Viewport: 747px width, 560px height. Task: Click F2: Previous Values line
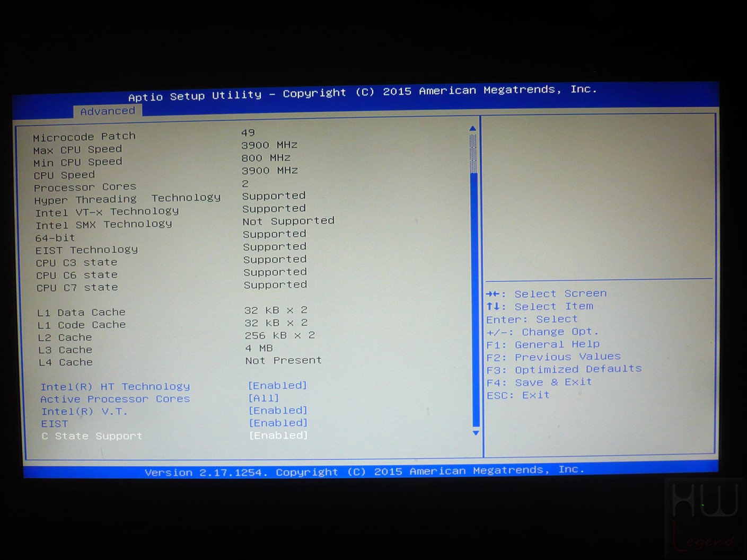pyautogui.click(x=554, y=357)
